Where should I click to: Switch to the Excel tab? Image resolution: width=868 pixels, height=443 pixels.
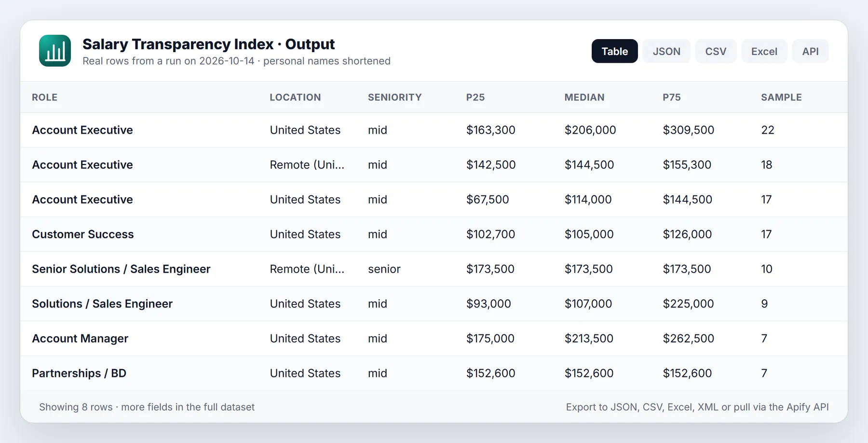coord(764,51)
